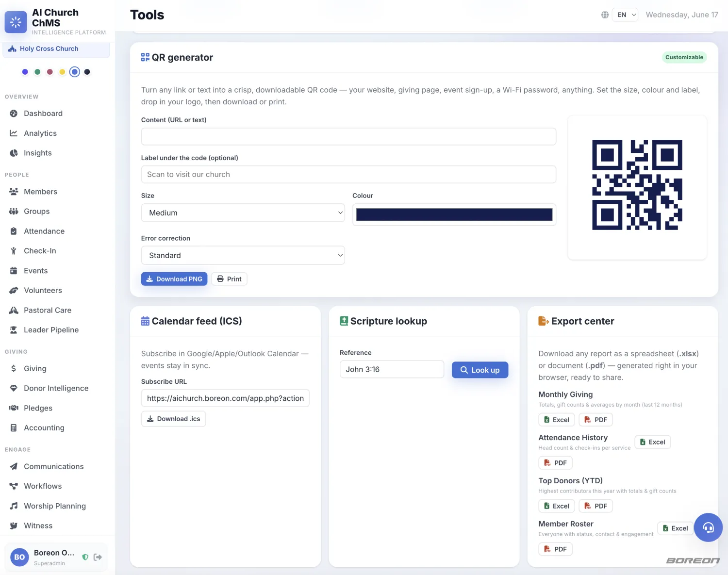728x575 pixels.
Task: Open the Insights pie icon
Action: pos(14,153)
